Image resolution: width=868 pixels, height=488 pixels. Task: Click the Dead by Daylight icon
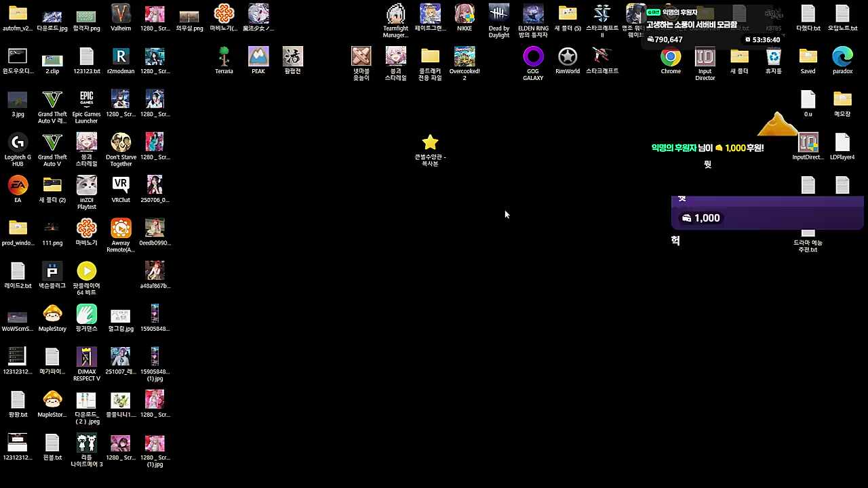point(499,14)
